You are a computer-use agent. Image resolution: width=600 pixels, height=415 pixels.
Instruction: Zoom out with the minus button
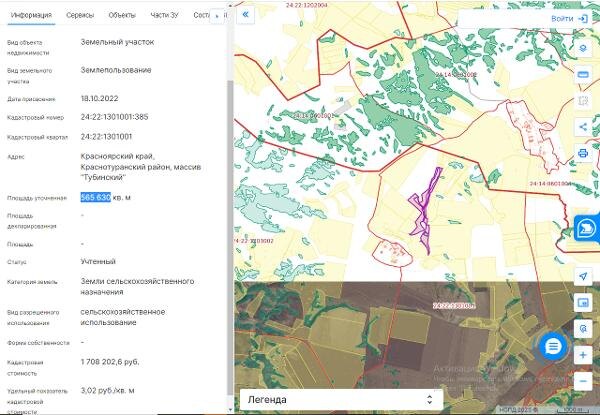(583, 381)
